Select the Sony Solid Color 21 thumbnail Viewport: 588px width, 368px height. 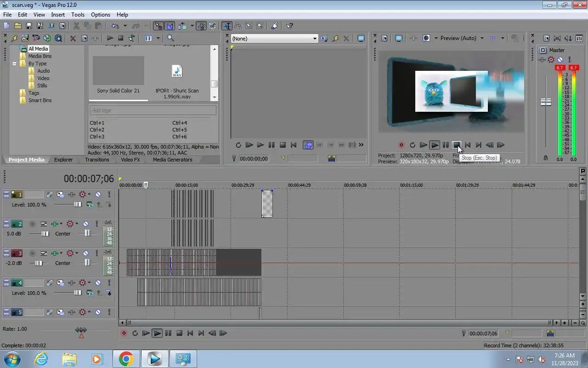click(x=118, y=70)
